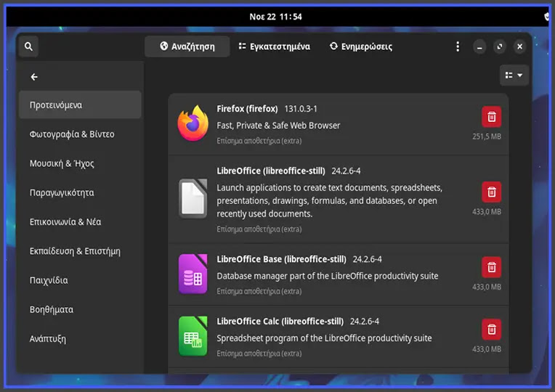Select the Βοηθήματα category

click(x=81, y=309)
